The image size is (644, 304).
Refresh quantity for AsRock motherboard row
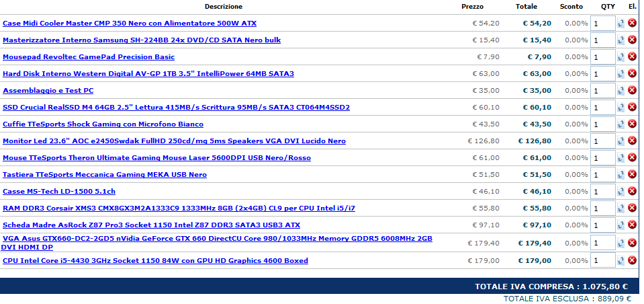620,226
